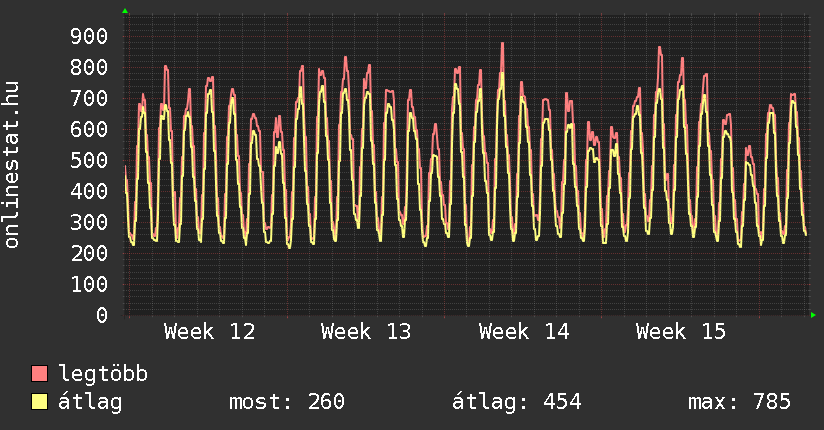Click the 0 y-axis label
824x430 pixels.
coord(101,316)
